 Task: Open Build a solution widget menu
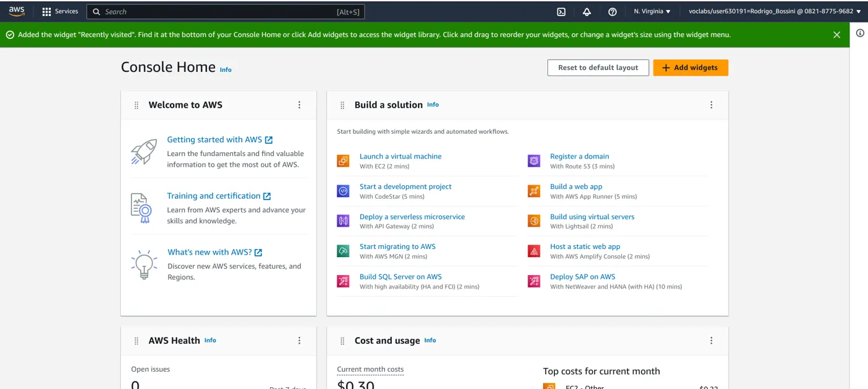click(711, 105)
